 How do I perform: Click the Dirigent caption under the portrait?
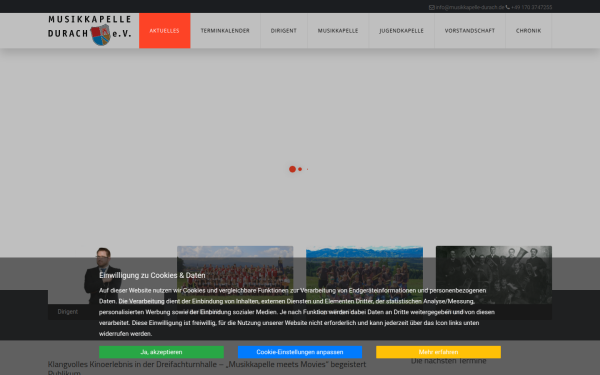68,312
